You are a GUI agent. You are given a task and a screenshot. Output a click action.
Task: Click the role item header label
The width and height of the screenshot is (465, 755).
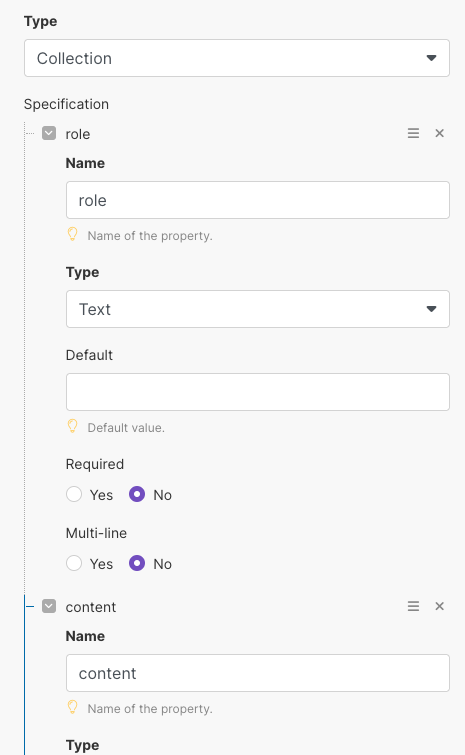[78, 134]
